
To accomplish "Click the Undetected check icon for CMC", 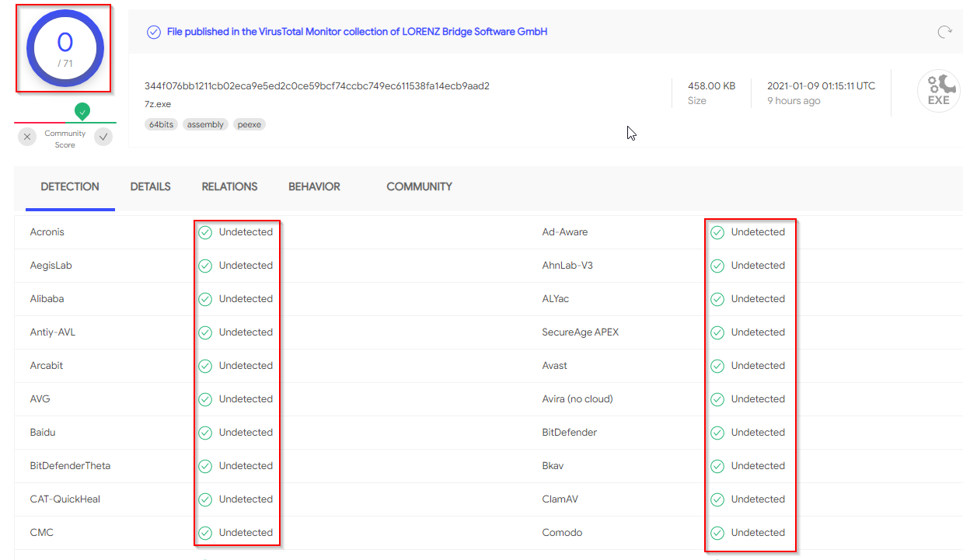I will click(x=205, y=533).
